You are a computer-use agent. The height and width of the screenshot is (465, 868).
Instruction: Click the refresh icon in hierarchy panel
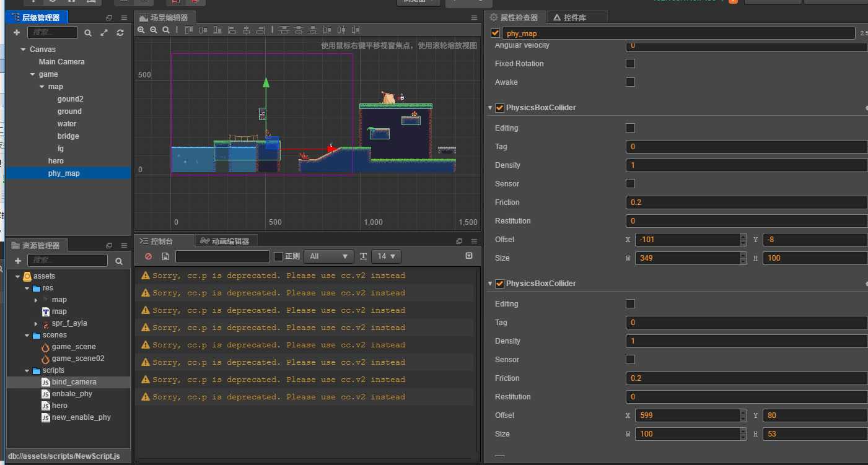pyautogui.click(x=120, y=33)
